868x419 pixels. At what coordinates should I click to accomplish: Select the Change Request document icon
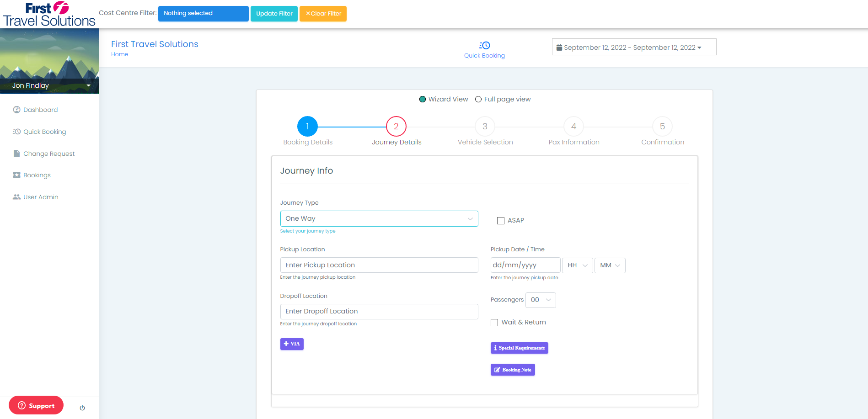[17, 154]
